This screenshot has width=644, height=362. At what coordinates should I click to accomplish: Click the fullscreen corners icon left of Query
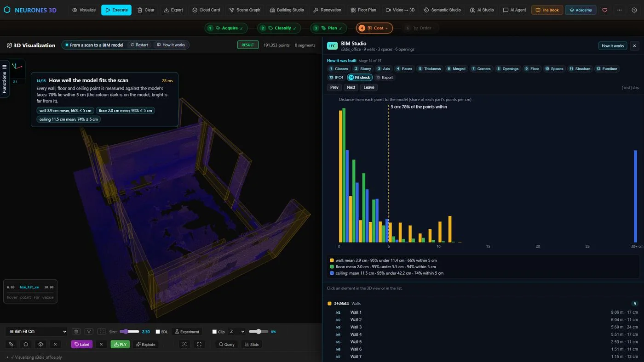coord(199,344)
